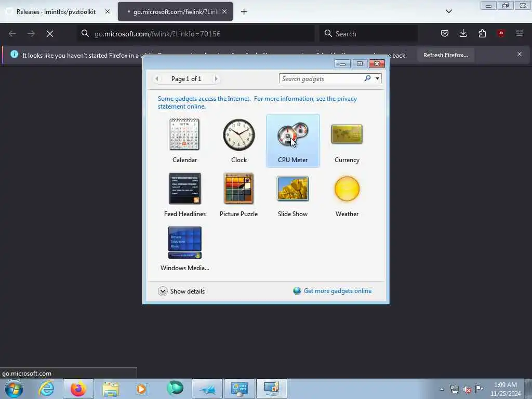Expand Show details chevron
The image size is (532, 399).
click(x=163, y=291)
